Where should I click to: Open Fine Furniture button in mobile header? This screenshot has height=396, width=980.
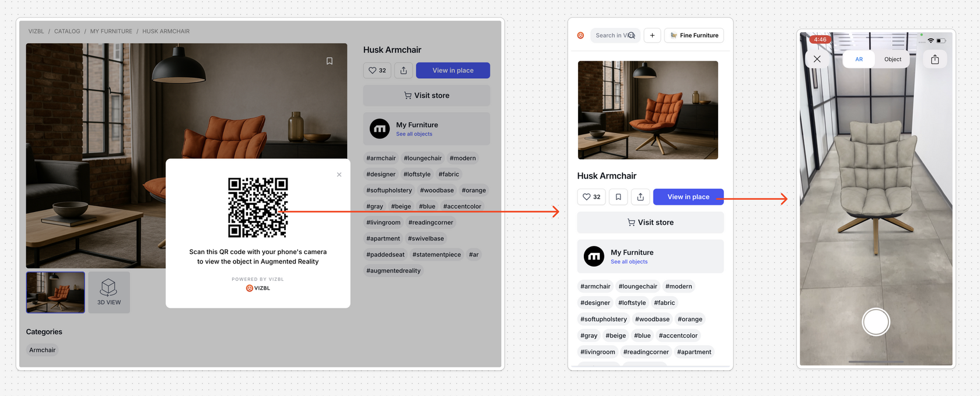coord(694,36)
